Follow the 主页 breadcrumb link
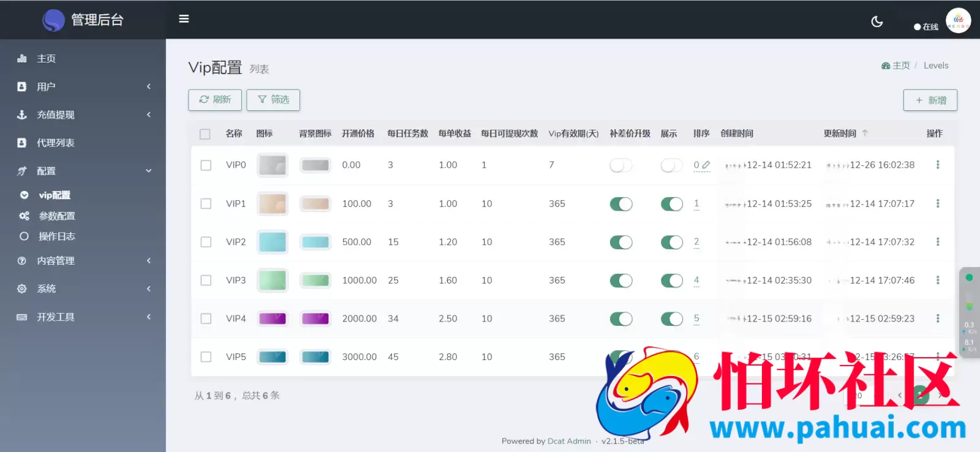 tap(901, 66)
